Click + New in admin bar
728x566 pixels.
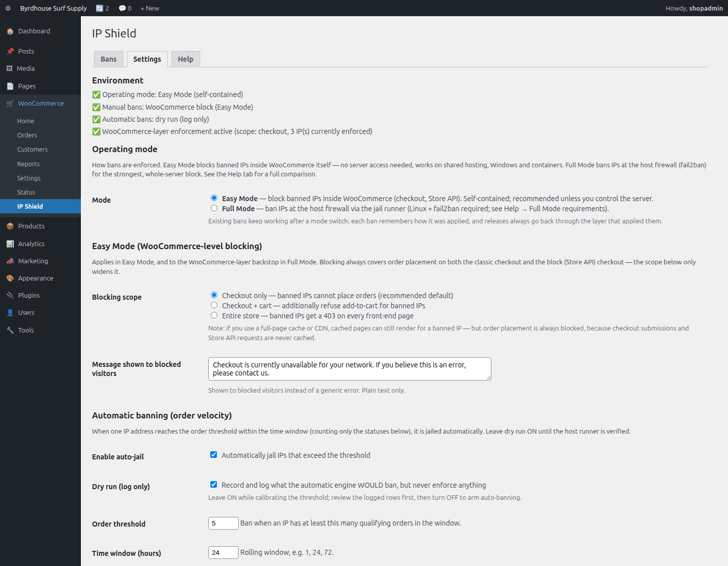pos(150,8)
